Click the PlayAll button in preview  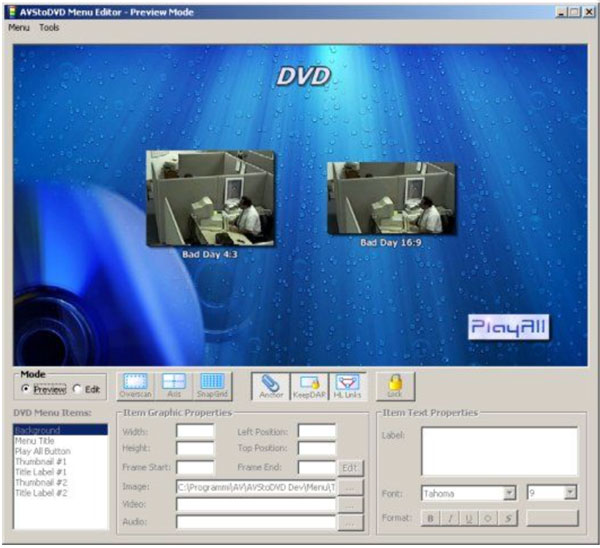coord(508,327)
